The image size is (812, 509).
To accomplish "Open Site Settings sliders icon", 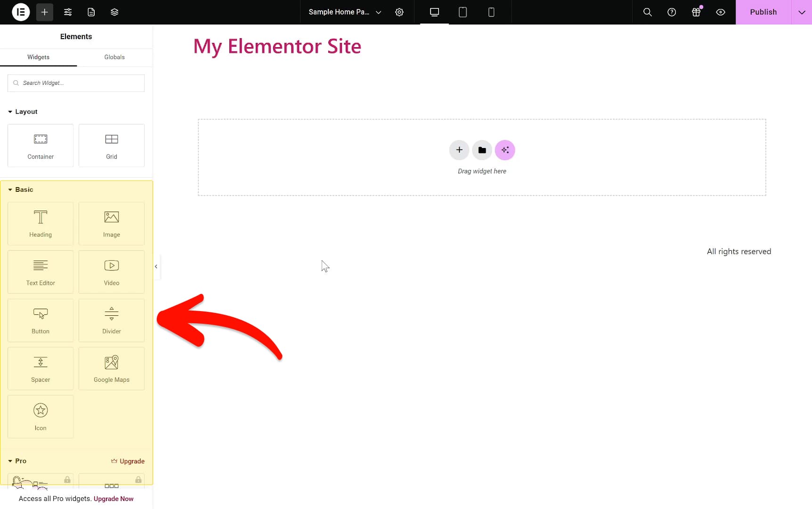I will tap(68, 12).
